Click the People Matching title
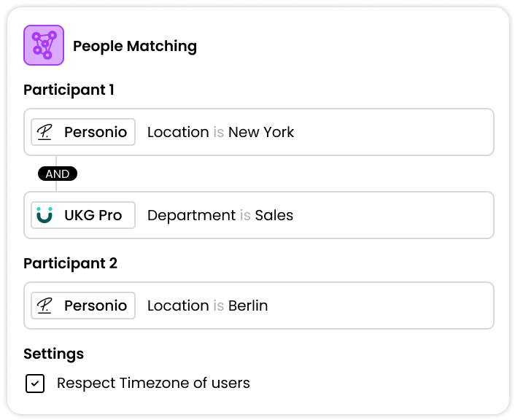 [135, 46]
